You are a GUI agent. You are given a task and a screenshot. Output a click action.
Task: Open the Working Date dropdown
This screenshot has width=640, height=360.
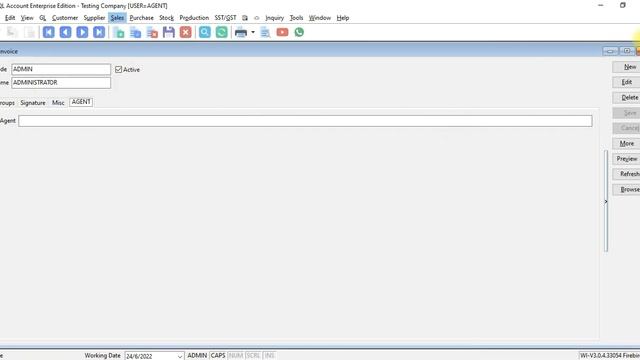click(180, 356)
